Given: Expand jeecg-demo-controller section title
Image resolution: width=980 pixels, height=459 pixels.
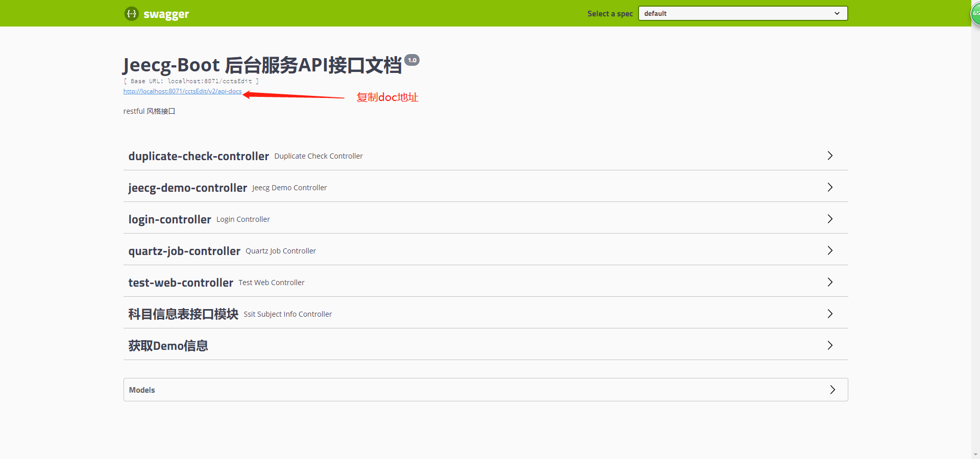Looking at the screenshot, I should point(187,188).
